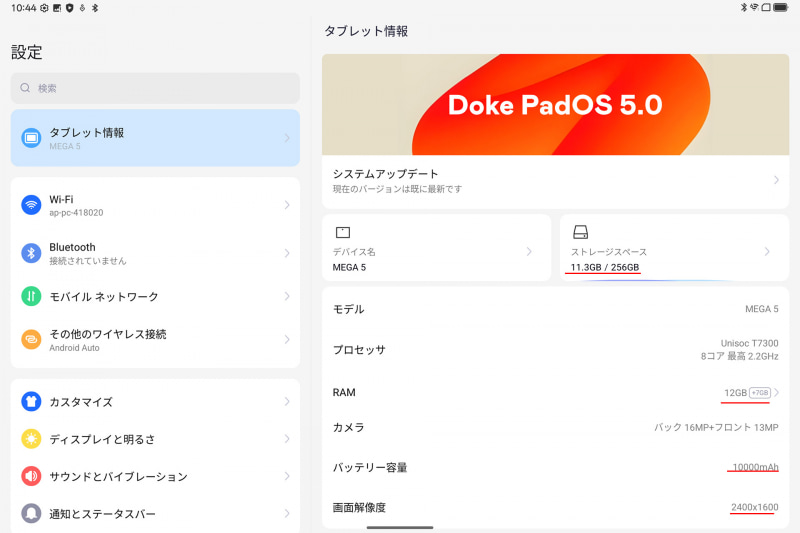Open その他のワイヤレス接続 settings
Image resolution: width=800 pixels, height=533 pixels.
tap(155, 340)
